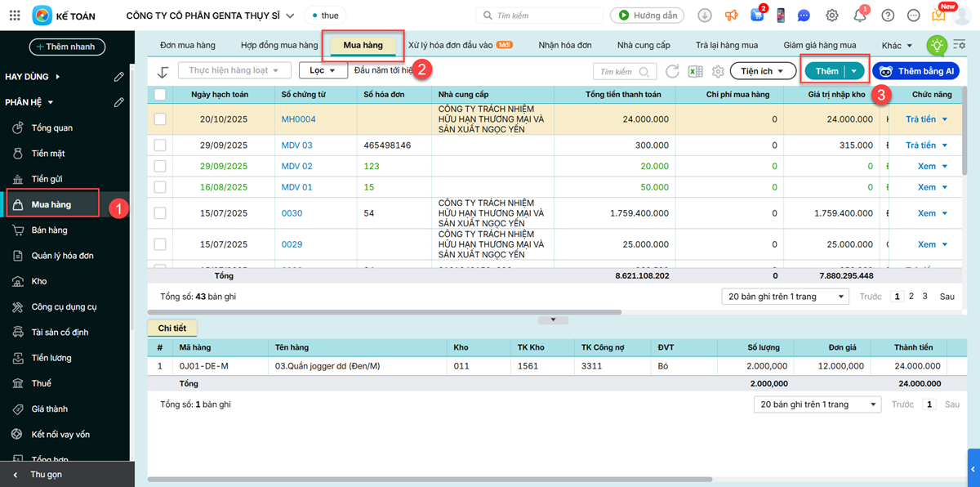Click the green lightbulb tips icon

[937, 46]
